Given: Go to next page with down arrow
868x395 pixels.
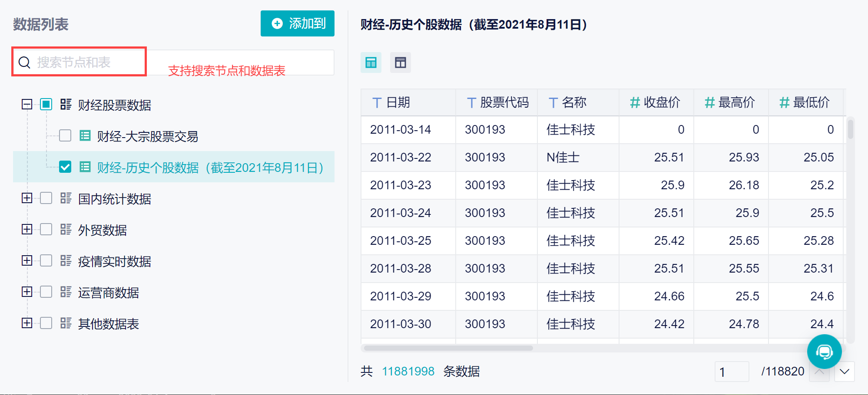Looking at the screenshot, I should point(845,372).
